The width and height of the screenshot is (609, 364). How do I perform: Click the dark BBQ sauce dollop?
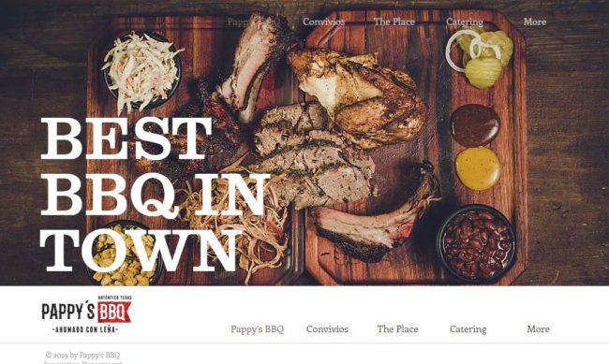click(x=475, y=124)
